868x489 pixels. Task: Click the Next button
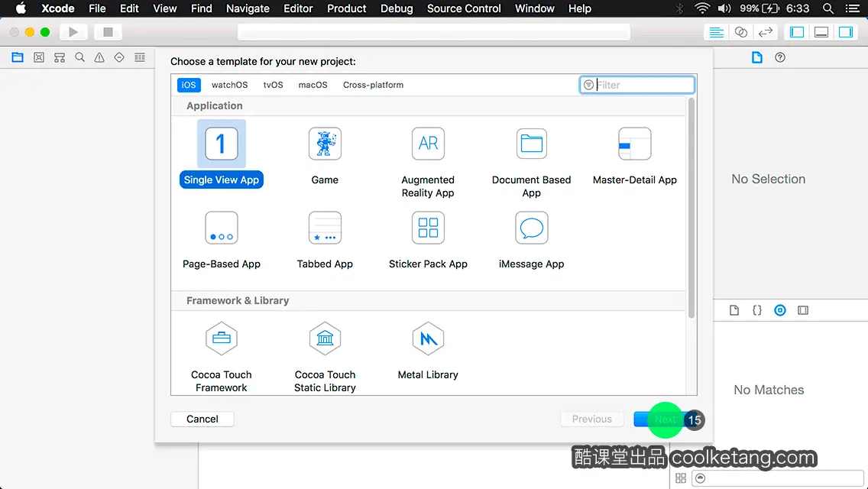click(665, 419)
